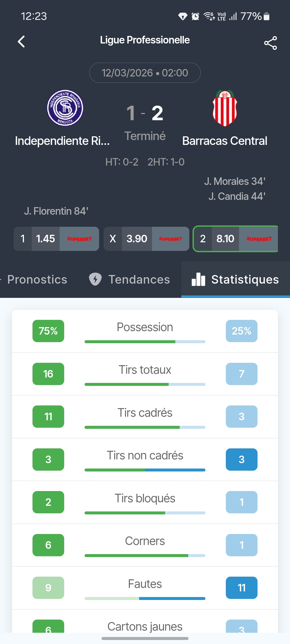Tap the Tendances lightning shield icon
290x644 pixels.
95,279
